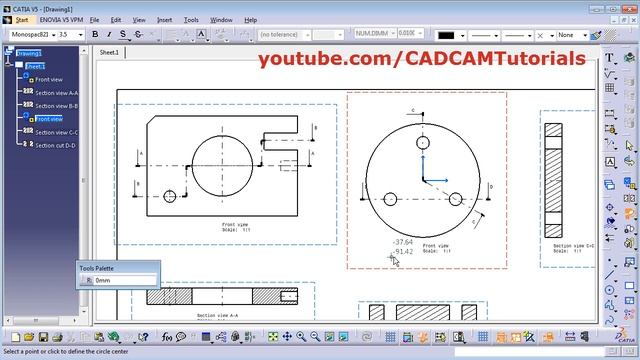Screen dimensions: 640x360
Task: Toggle the text Frame option
Action: coord(201,34)
